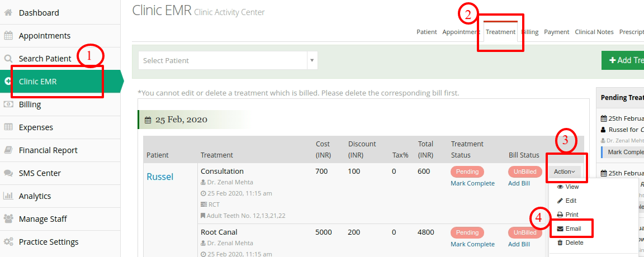644x257 pixels.
Task: Open the Financial Report book icon
Action: [8, 150]
